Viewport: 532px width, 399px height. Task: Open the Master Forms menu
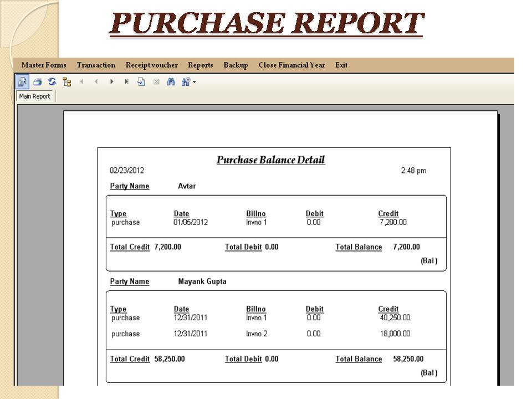pos(44,65)
